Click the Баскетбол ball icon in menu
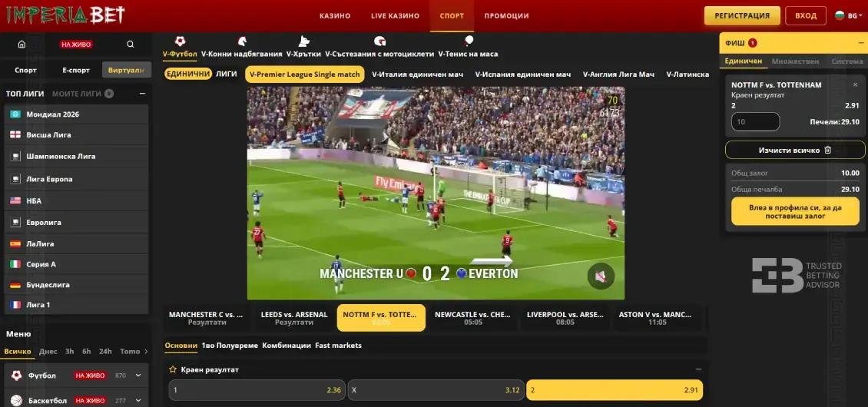 [x=17, y=400]
